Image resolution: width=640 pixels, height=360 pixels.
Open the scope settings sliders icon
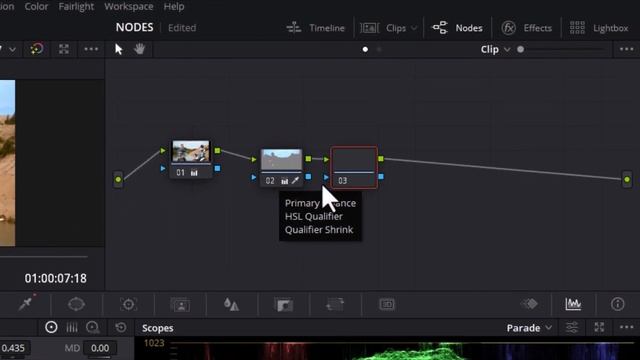coord(572,327)
